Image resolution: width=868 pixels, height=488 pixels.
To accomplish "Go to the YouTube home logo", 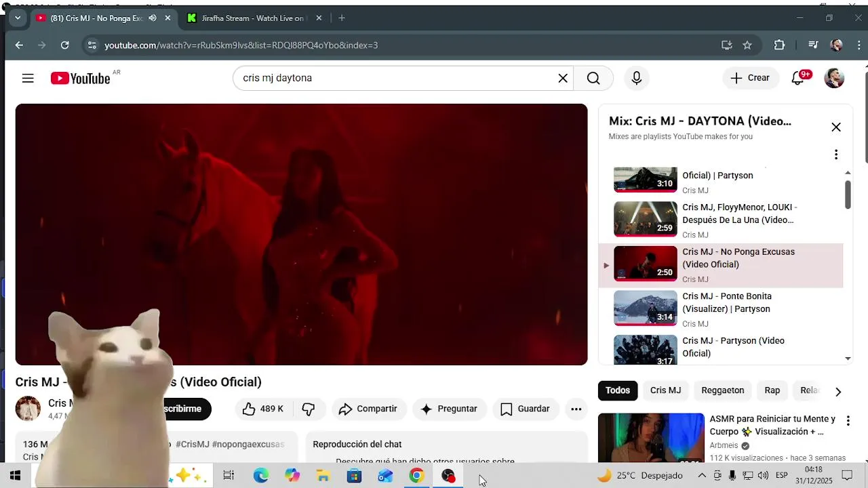I will (x=81, y=79).
